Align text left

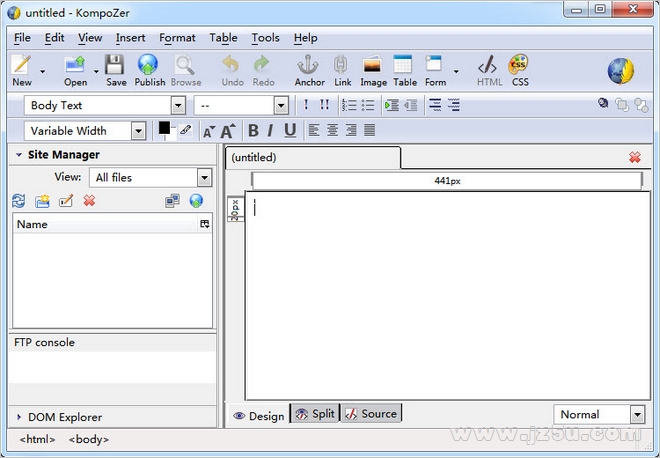click(314, 130)
